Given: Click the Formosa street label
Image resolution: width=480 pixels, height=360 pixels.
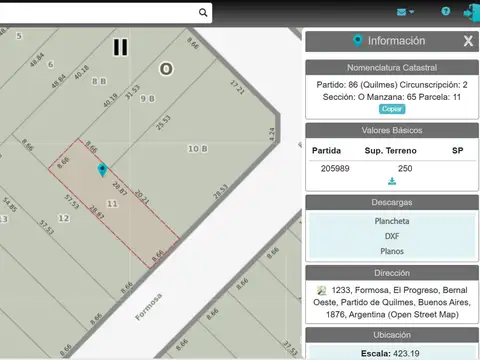Looking at the screenshot, I should pyautogui.click(x=149, y=307).
